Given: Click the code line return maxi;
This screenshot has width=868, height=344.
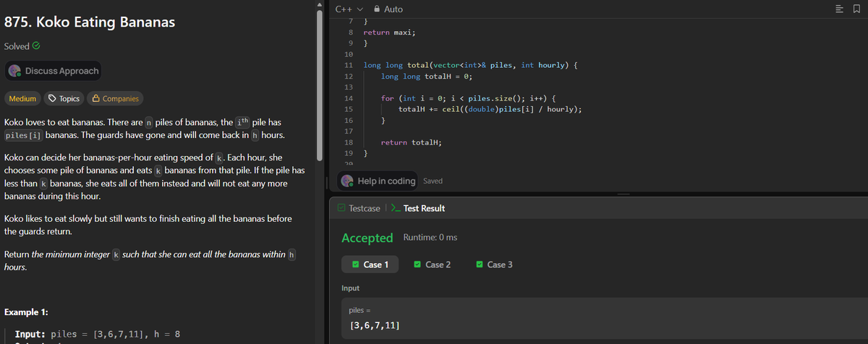Looking at the screenshot, I should point(389,33).
